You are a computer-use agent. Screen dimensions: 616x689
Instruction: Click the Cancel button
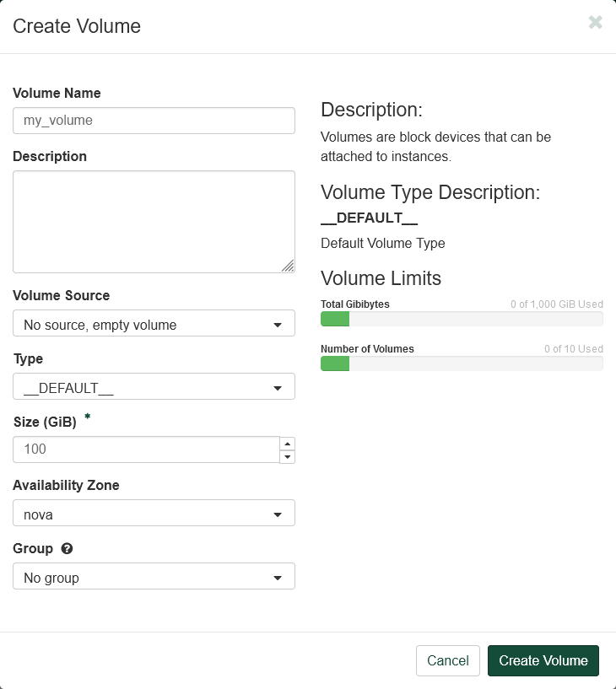pyautogui.click(x=447, y=660)
